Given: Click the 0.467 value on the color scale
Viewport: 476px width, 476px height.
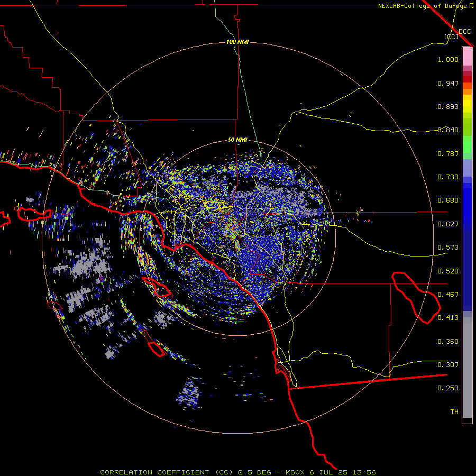Looking at the screenshot, I should pyautogui.click(x=448, y=295).
